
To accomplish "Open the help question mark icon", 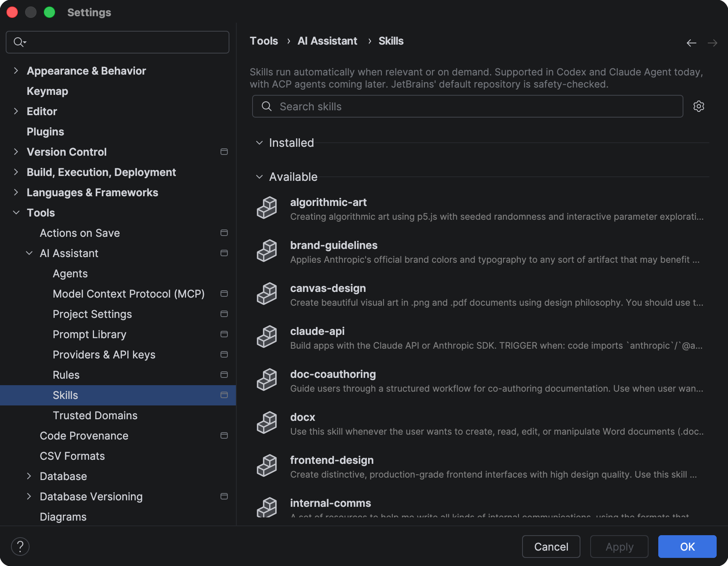I will tap(20, 547).
